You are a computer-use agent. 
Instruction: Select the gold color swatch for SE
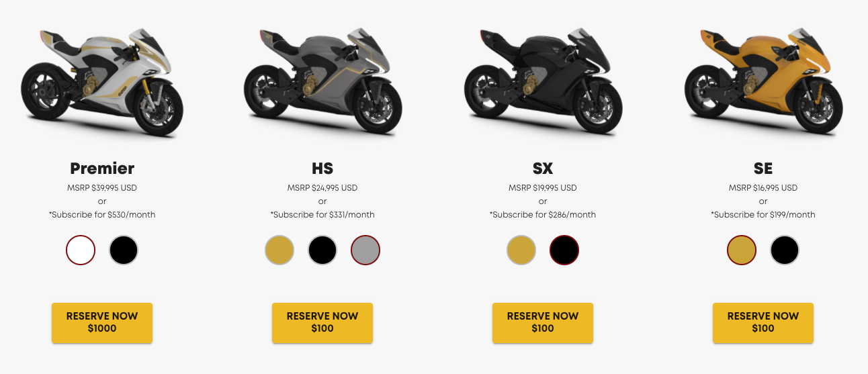(x=742, y=250)
